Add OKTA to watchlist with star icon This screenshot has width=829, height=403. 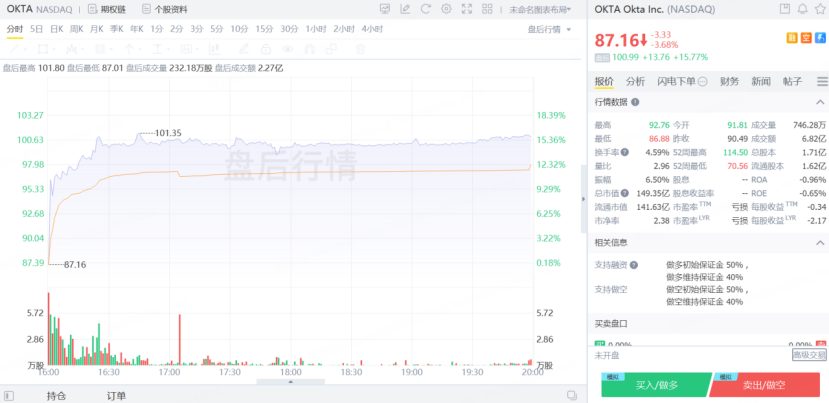(820, 9)
